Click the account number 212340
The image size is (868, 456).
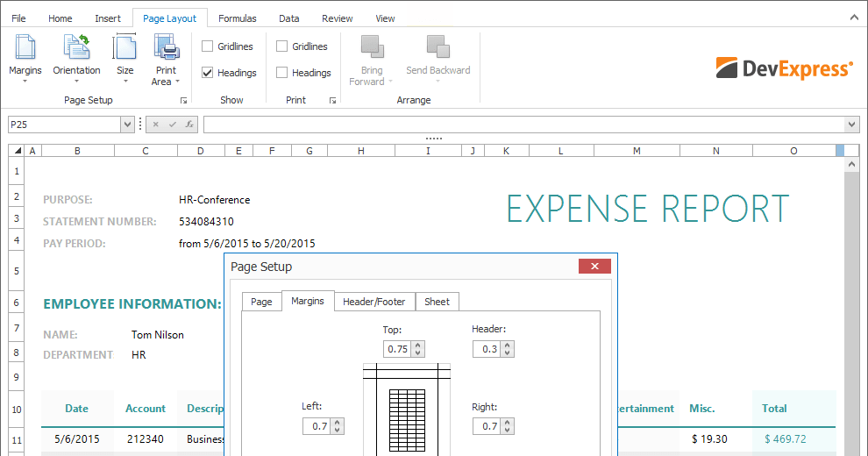(145, 438)
